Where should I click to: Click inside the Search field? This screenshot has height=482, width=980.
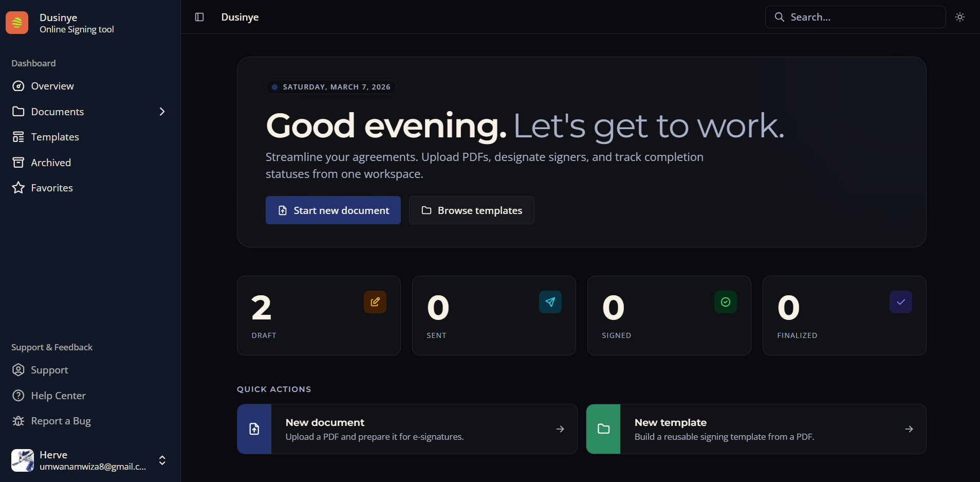[x=855, y=16]
